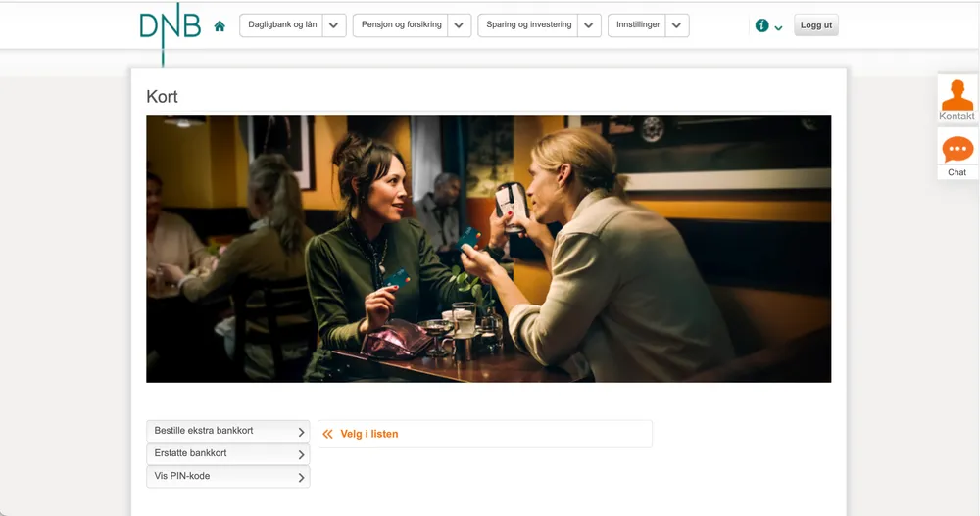This screenshot has width=980, height=516.
Task: Click the Kort page heading
Action: tap(162, 97)
